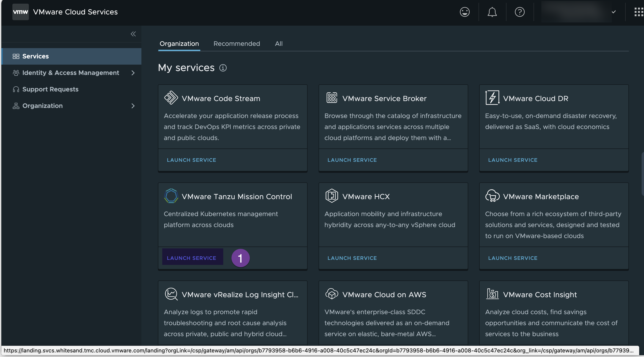This screenshot has height=357, width=644.
Task: Click the vRealize Log Insight icon
Action: coord(171,294)
